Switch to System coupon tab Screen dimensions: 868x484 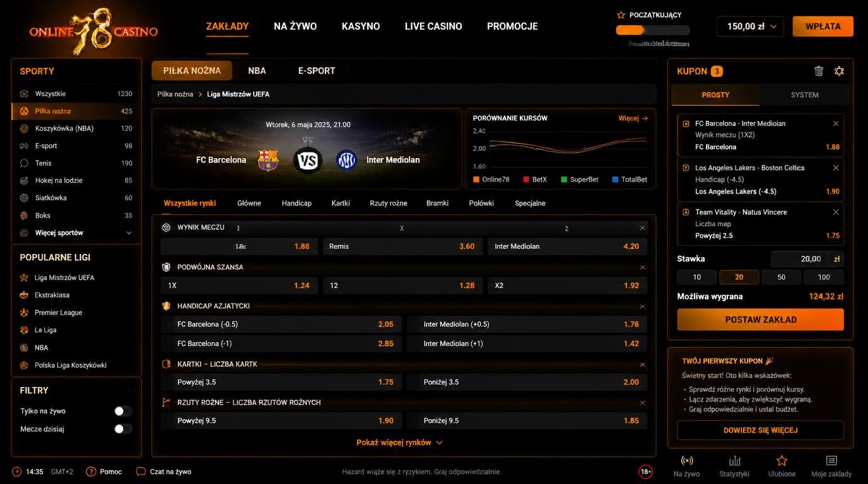tap(804, 95)
